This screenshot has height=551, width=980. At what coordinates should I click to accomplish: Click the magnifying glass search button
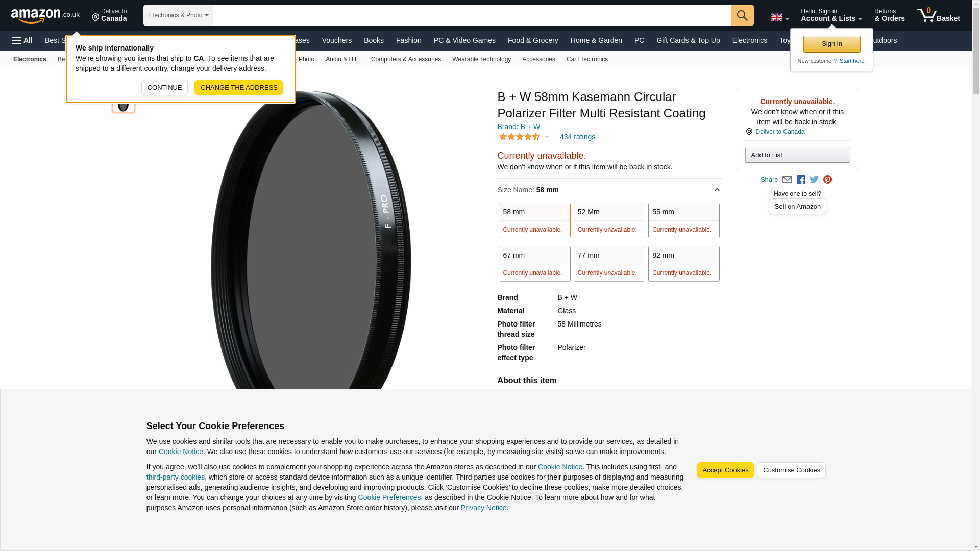pos(742,15)
